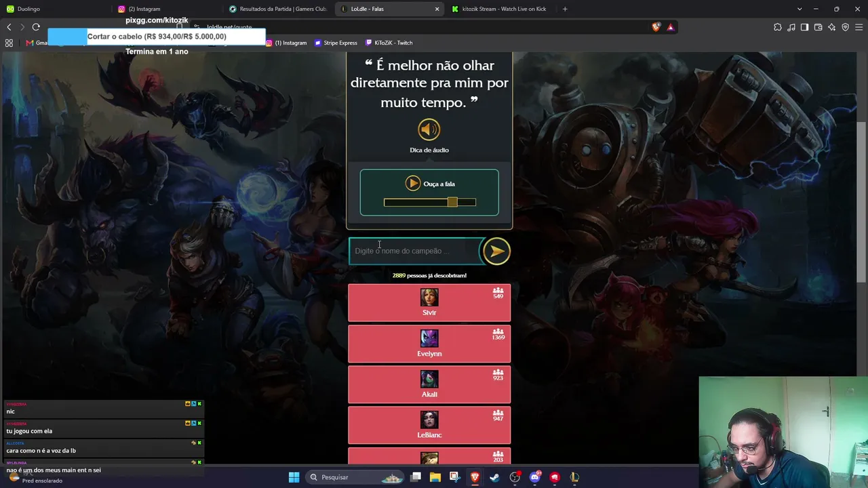Click the Pred ensolarado weather widget
Viewport: 868px width, 488px height.
click(x=34, y=477)
